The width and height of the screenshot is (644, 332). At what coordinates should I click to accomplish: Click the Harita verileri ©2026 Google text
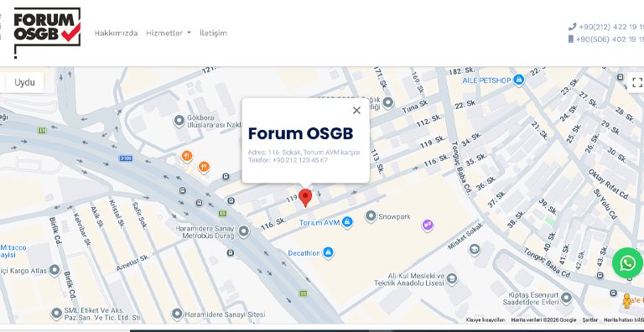(543, 319)
